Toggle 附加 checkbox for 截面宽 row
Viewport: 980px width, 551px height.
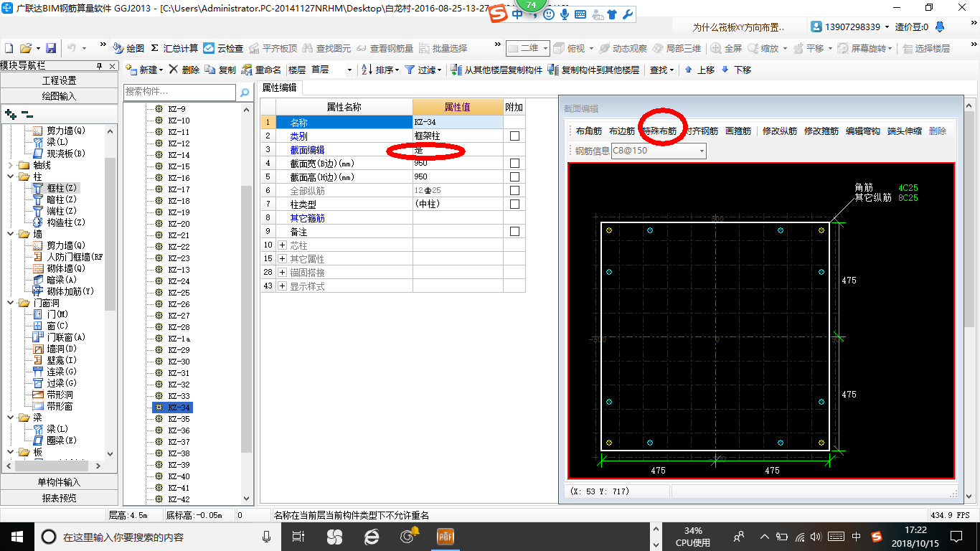(x=514, y=163)
